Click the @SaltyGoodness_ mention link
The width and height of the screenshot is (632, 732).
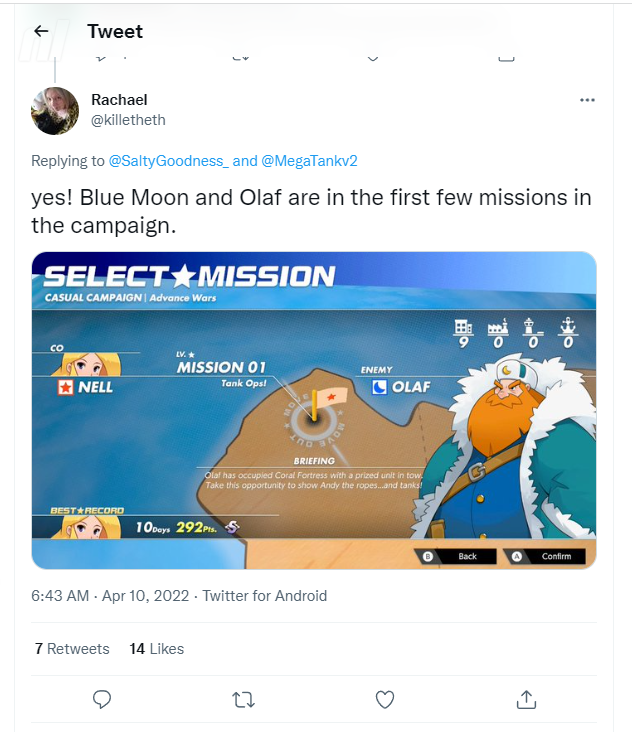tap(169, 161)
